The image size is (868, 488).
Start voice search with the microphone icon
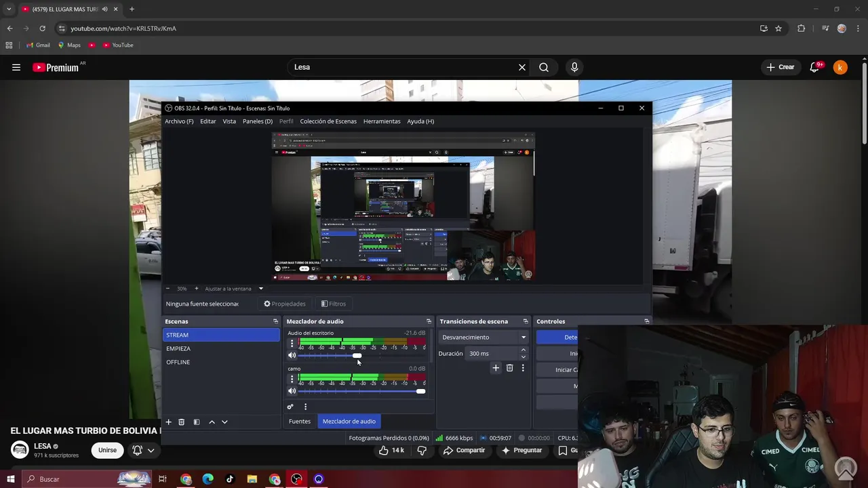point(574,67)
